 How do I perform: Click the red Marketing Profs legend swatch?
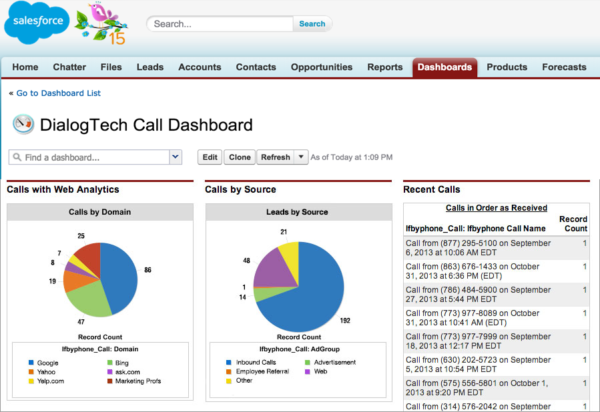click(109, 381)
